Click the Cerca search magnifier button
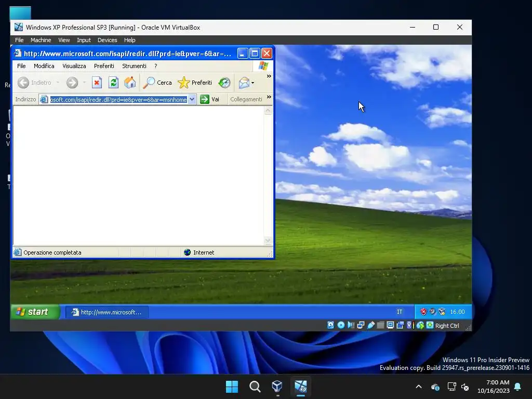This screenshot has width=532, height=399. (157, 83)
